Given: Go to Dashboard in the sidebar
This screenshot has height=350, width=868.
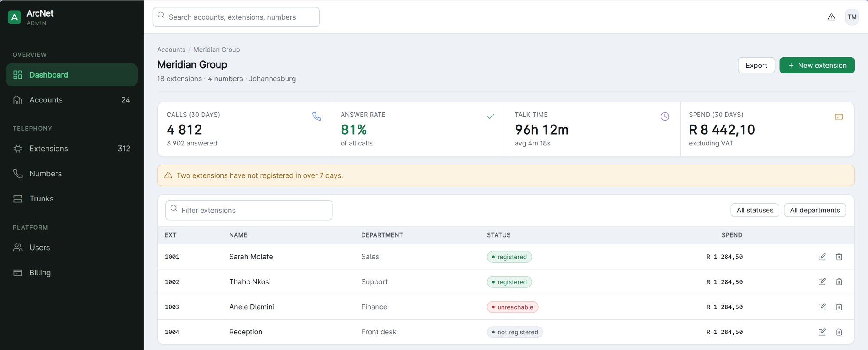Looking at the screenshot, I should click(72, 75).
